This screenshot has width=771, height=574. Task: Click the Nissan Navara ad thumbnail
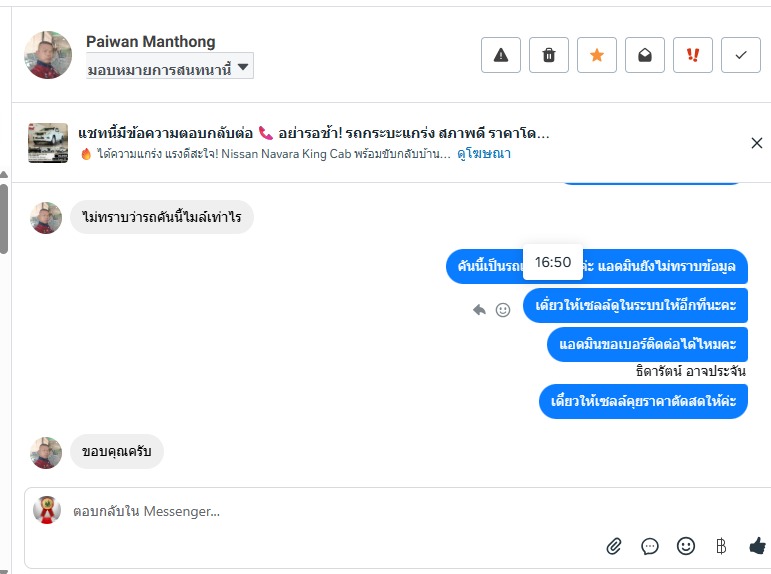click(48, 143)
